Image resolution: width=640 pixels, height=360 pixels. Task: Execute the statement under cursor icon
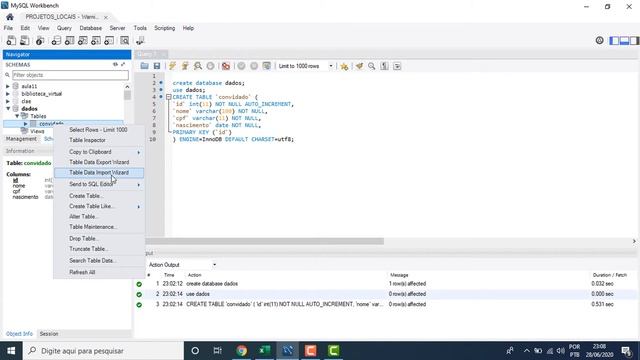[185, 66]
